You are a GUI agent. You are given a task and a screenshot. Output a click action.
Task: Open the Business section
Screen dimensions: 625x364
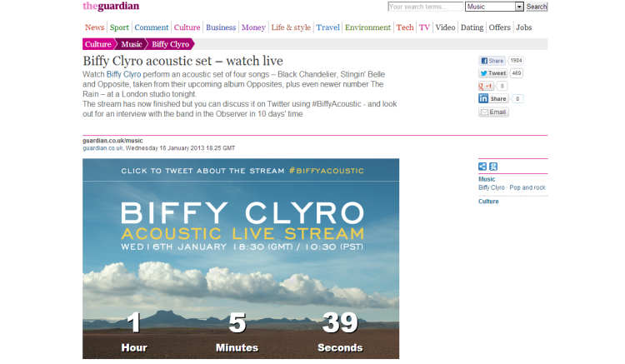pyautogui.click(x=221, y=27)
